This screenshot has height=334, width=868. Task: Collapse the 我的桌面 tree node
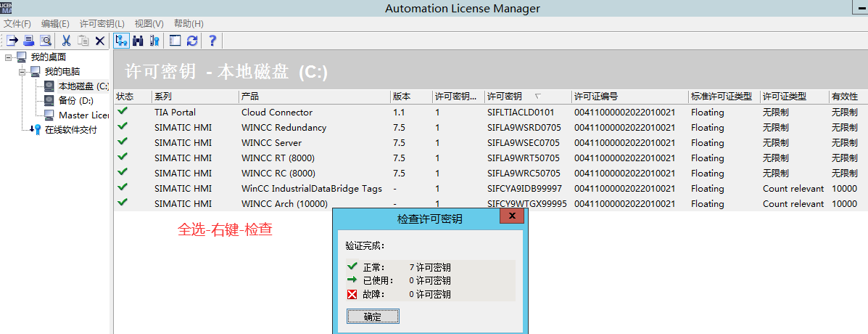pos(8,57)
